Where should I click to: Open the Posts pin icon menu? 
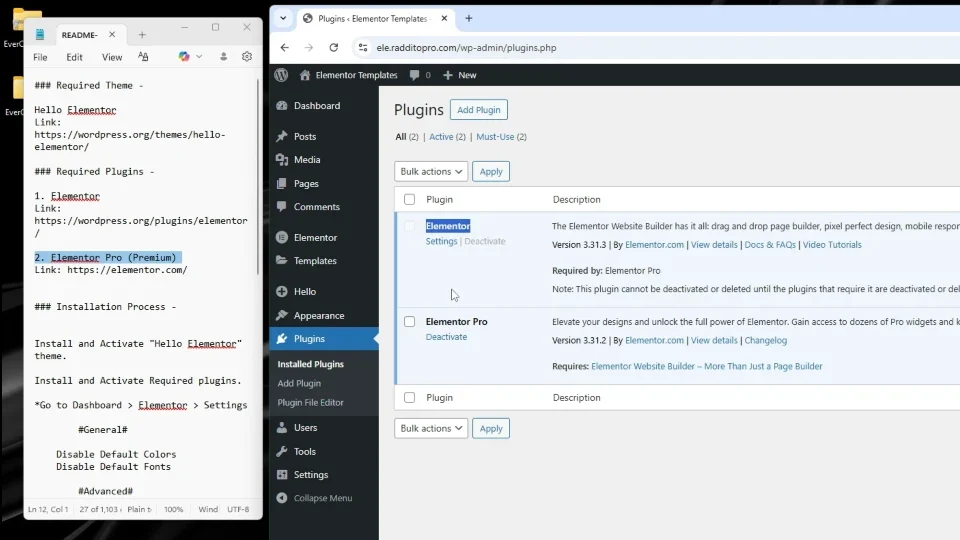coord(282,136)
